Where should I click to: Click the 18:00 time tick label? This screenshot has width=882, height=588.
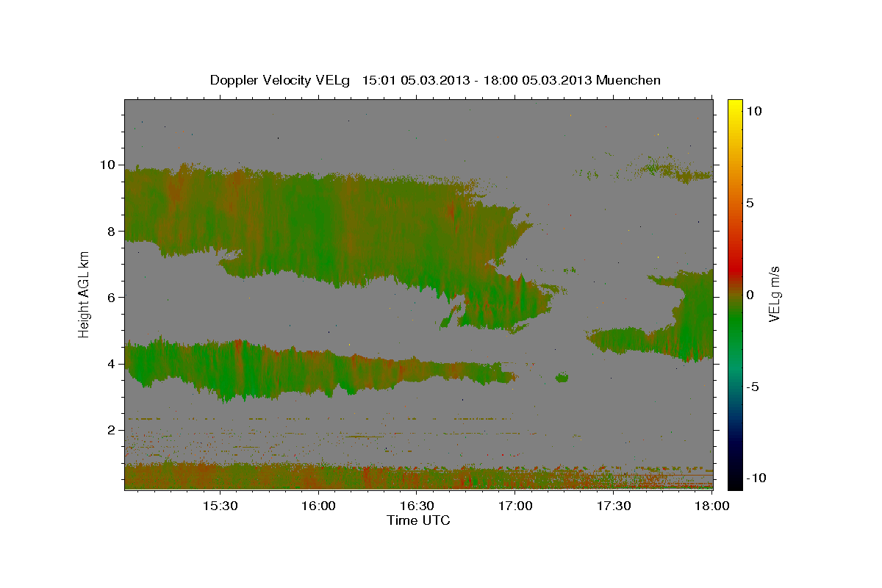coord(711,506)
